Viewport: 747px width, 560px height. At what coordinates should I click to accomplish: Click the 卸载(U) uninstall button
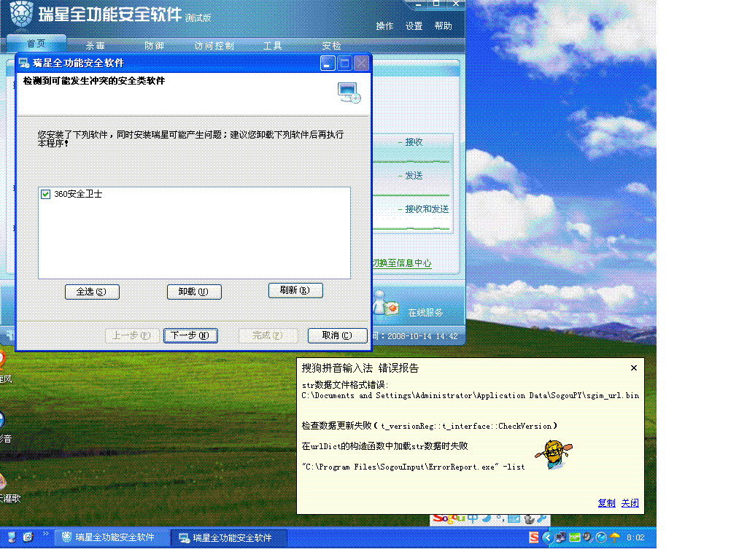[194, 292]
